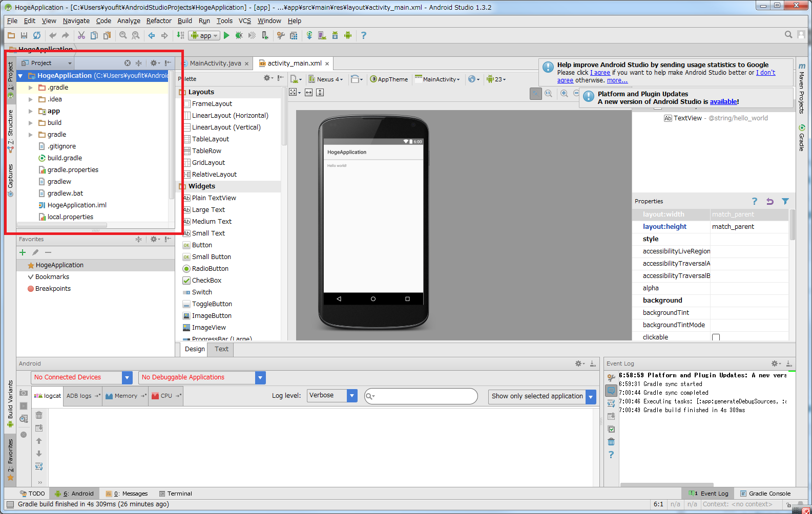Image resolution: width=812 pixels, height=514 pixels.
Task: Open the Project view type dropdown
Action: pyautogui.click(x=46, y=63)
